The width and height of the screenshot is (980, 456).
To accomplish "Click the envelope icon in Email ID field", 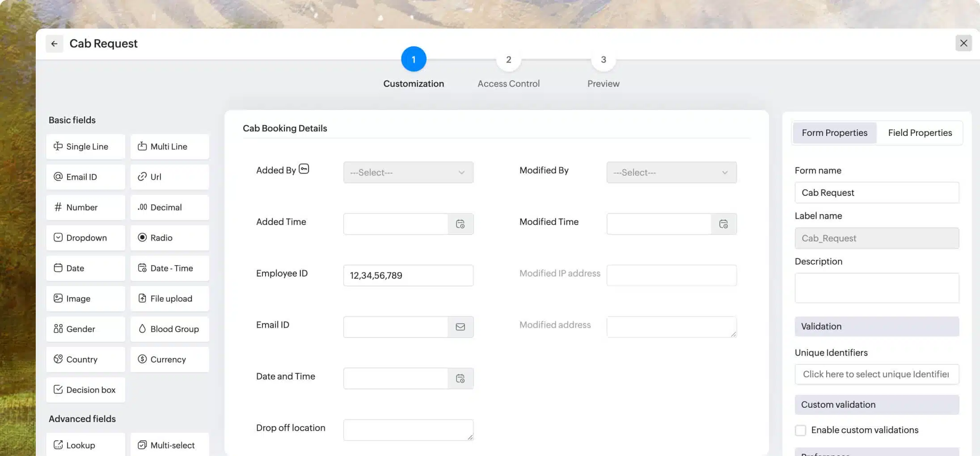I will click(460, 327).
